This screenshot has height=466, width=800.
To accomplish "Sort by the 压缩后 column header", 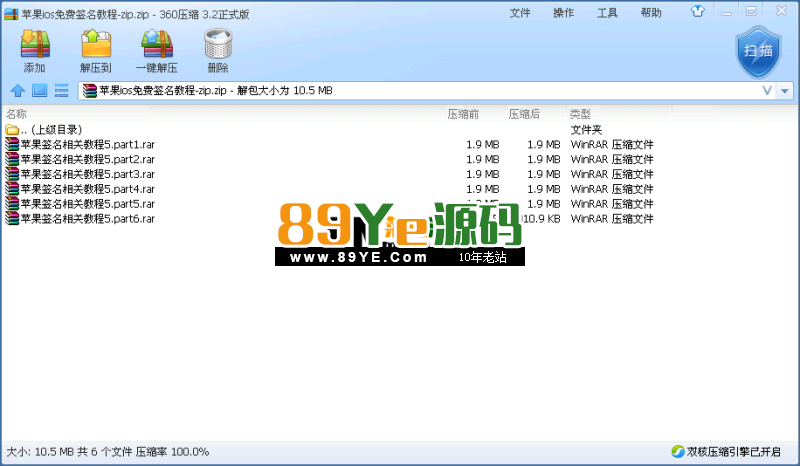I will click(x=524, y=114).
